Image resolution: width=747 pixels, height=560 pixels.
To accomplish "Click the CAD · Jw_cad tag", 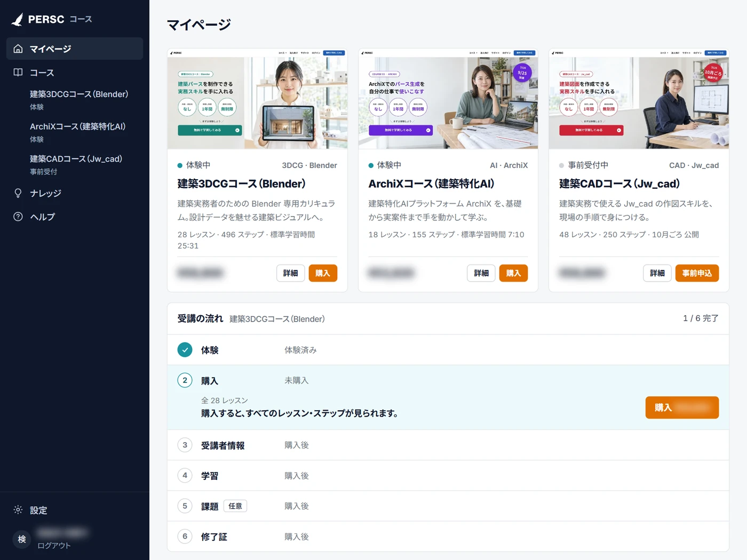I will 694,165.
